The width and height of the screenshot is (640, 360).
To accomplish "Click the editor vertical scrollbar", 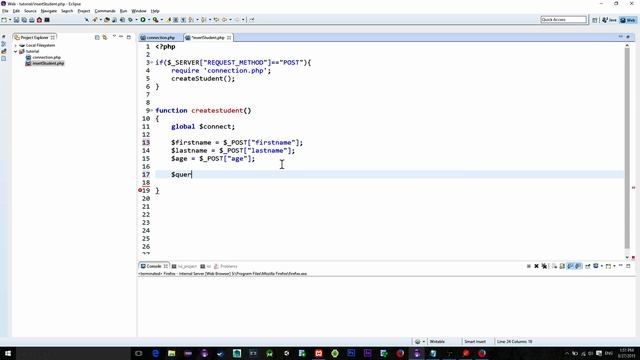I will click(627, 147).
